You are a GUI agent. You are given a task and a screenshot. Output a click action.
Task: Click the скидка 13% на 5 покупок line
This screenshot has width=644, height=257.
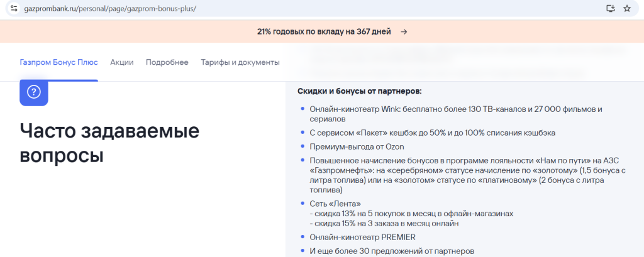pyautogui.click(x=411, y=214)
